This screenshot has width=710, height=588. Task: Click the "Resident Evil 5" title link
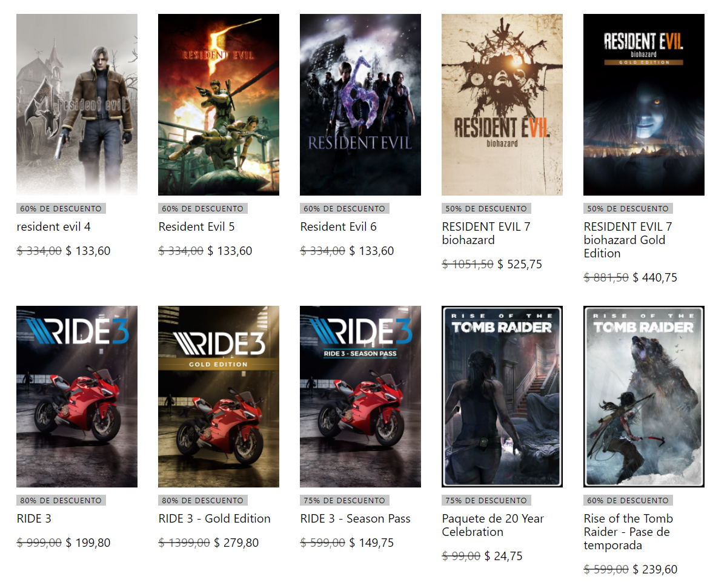[x=196, y=227]
